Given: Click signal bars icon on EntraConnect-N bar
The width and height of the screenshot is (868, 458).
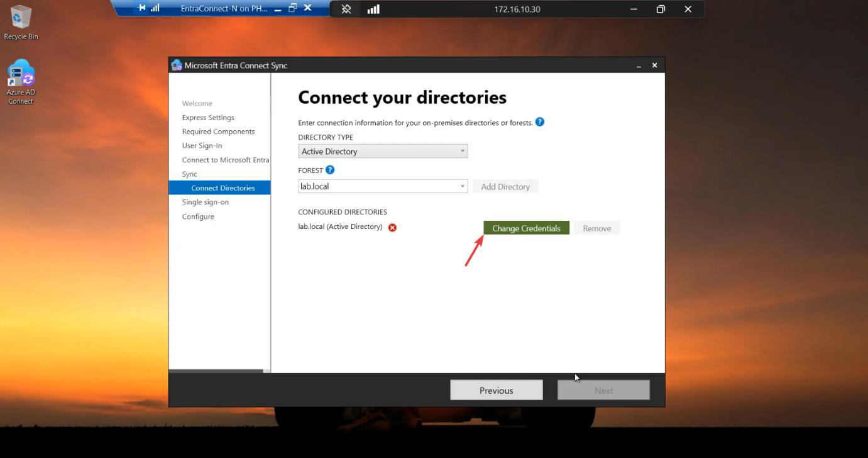Looking at the screenshot, I should 155,8.
